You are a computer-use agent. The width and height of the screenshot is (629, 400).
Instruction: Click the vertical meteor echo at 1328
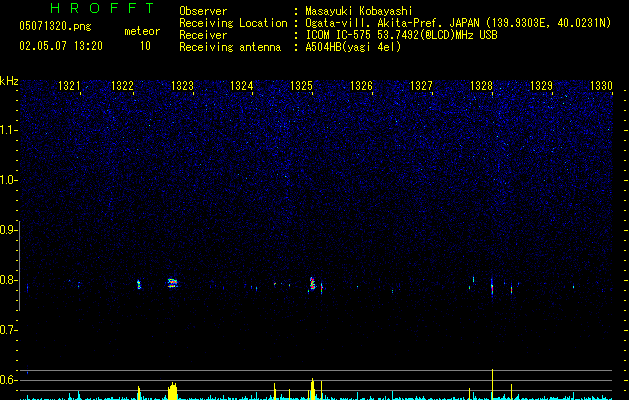492,287
